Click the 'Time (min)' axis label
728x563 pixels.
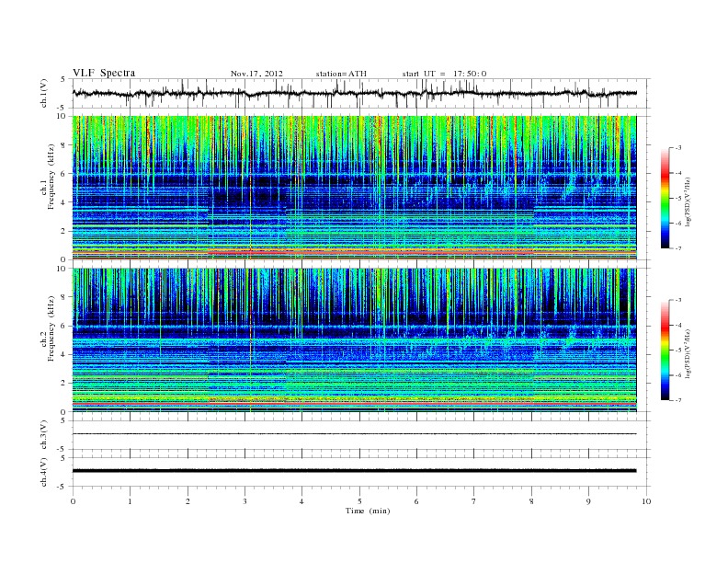pos(368,511)
